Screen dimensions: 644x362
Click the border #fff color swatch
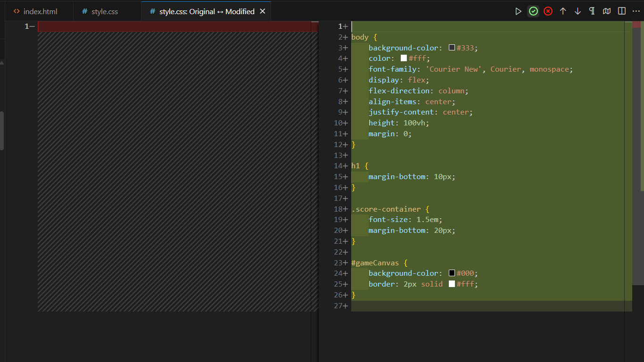coord(452,284)
